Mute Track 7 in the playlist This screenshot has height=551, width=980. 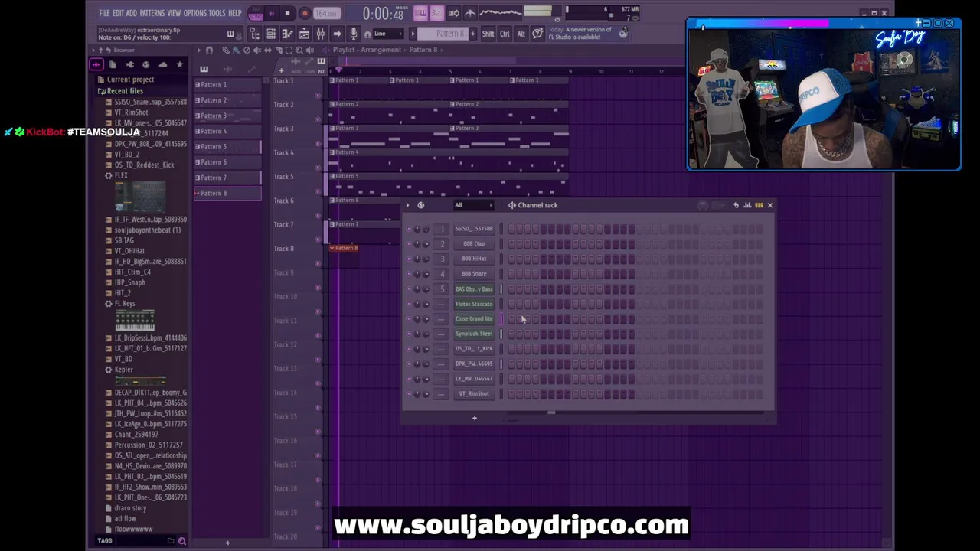click(x=318, y=240)
